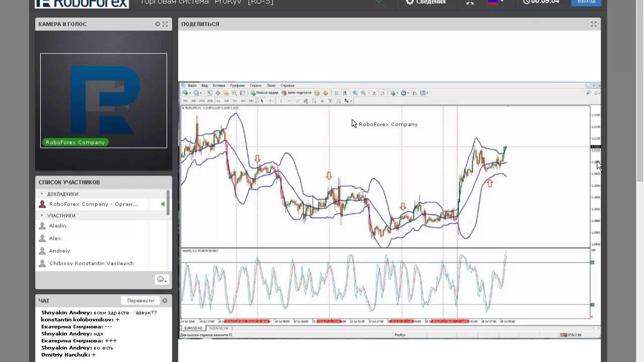Click MetaTrader search magnifier icon
The image size is (644, 362).
click(588, 93)
